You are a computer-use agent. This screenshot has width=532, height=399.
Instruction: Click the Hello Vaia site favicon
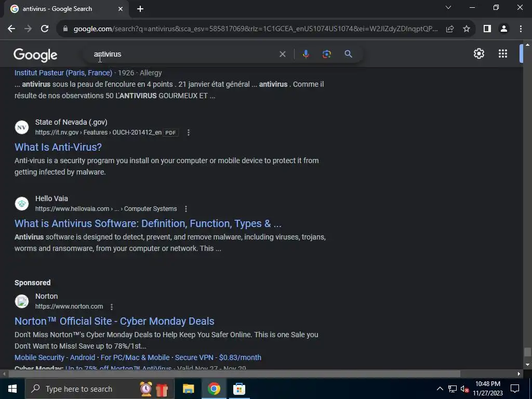pos(22,204)
